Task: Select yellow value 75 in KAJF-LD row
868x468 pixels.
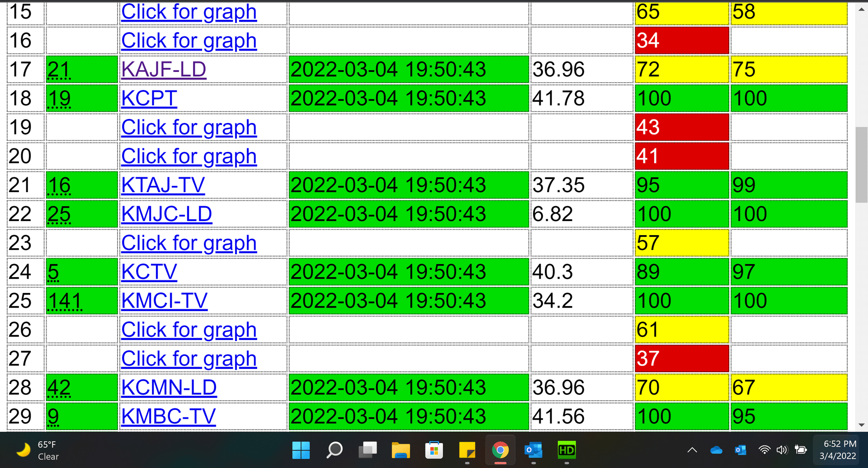Action: pos(788,70)
